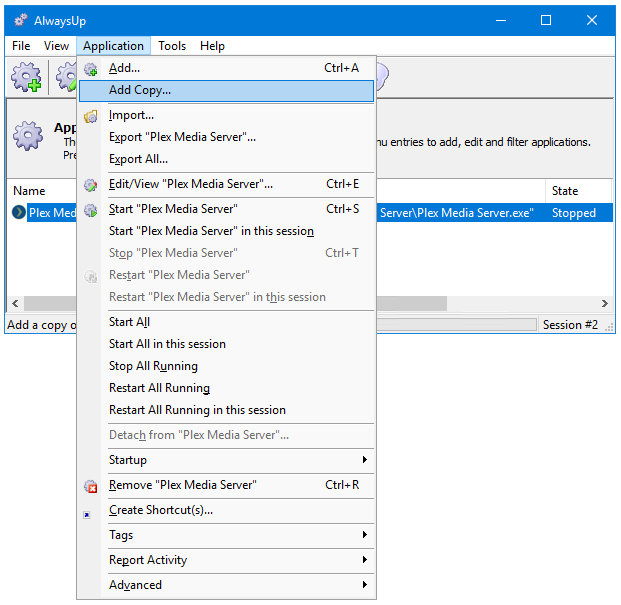Open the File menu
This screenshot has width=621, height=605.
(x=21, y=46)
